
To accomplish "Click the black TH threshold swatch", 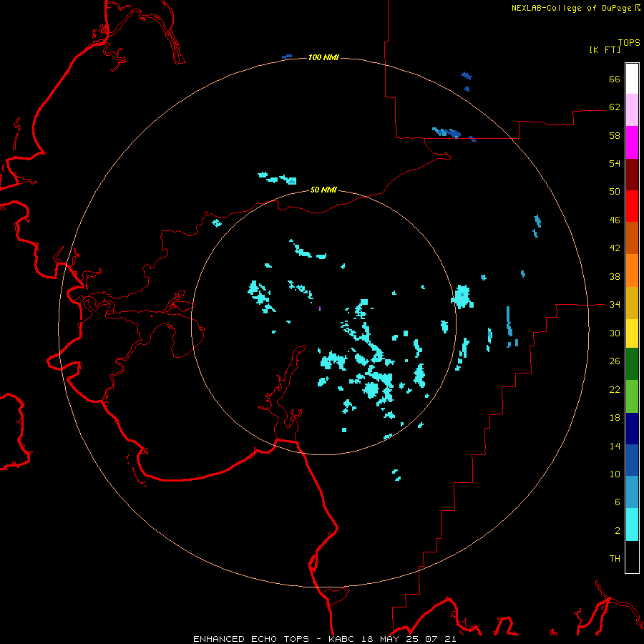I will point(632,557).
